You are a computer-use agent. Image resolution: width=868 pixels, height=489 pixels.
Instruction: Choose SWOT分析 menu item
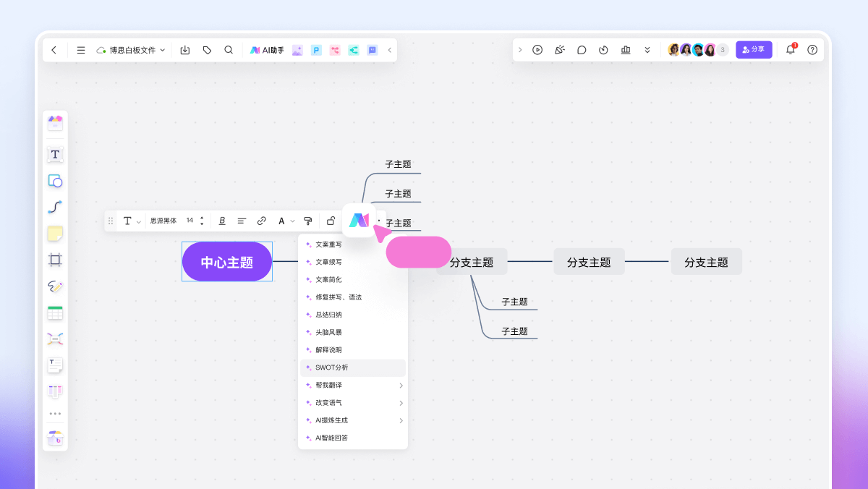tap(353, 367)
